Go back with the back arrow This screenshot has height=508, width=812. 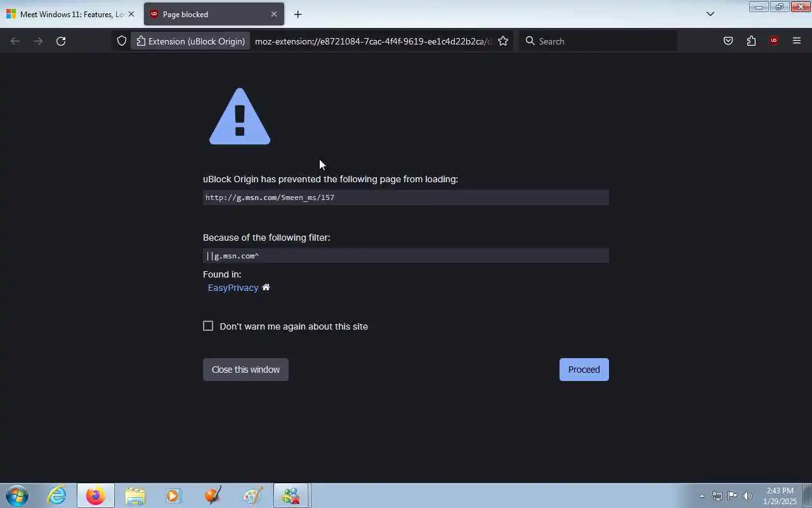(15, 41)
